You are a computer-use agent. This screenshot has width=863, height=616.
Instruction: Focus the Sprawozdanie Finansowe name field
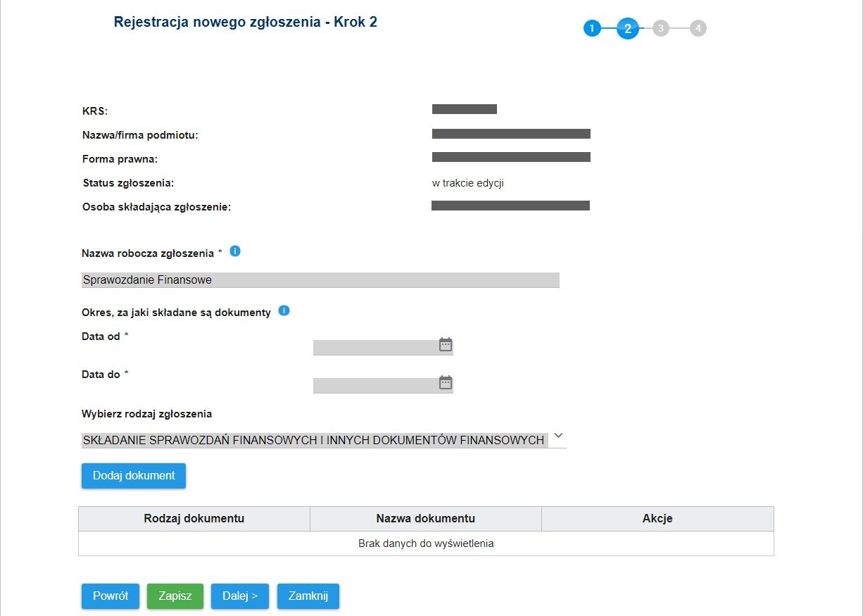coord(320,280)
